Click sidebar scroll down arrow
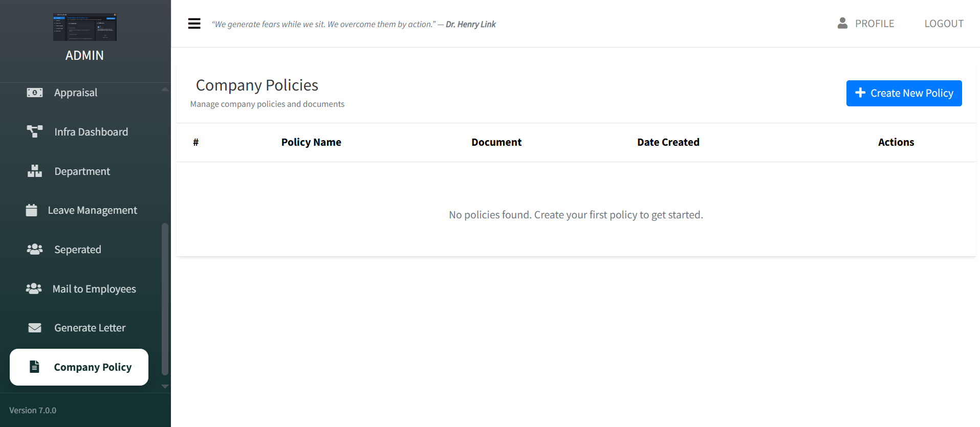 (165, 387)
